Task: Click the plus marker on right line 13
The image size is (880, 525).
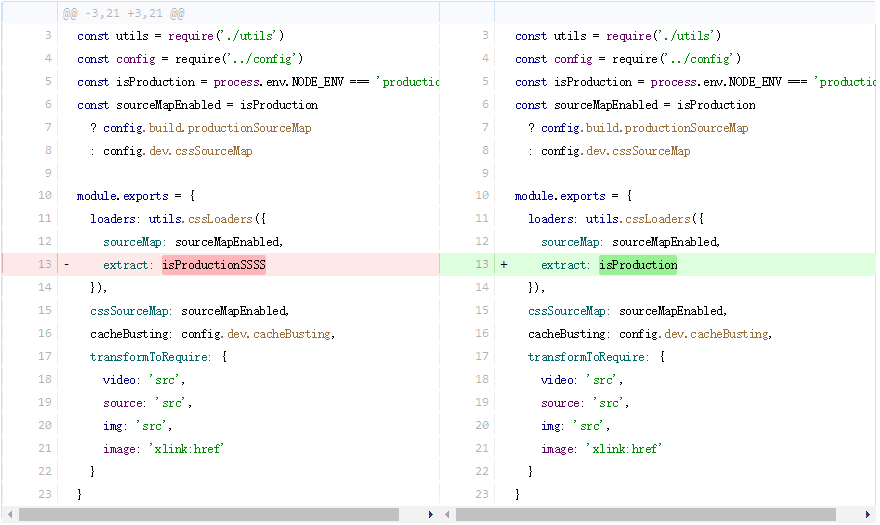Action: (504, 264)
